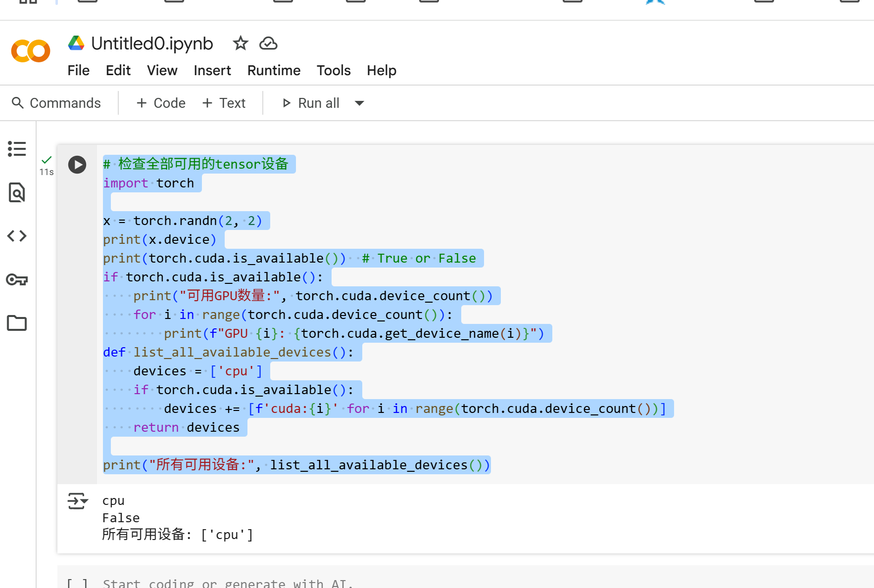Open the Insert menu

(x=212, y=71)
